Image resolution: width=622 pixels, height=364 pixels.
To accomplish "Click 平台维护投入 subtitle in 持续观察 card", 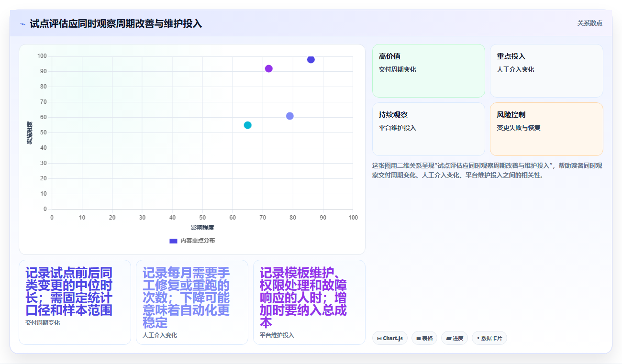I will [x=398, y=128].
